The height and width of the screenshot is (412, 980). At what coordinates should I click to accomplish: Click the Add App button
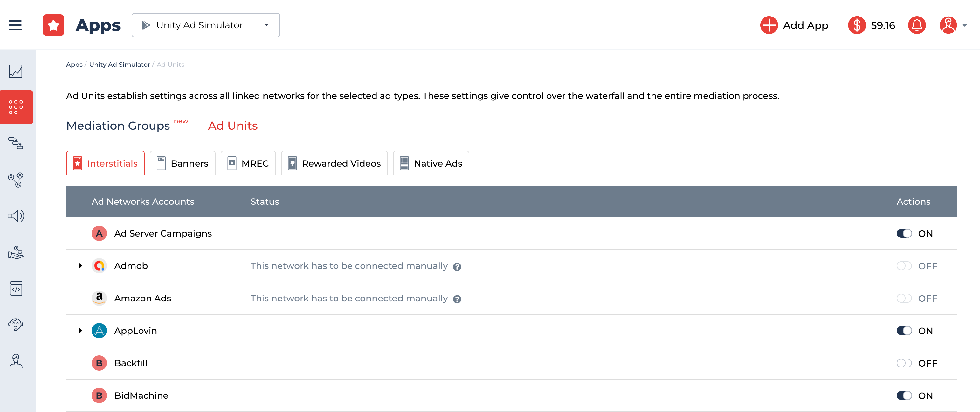pyautogui.click(x=794, y=25)
